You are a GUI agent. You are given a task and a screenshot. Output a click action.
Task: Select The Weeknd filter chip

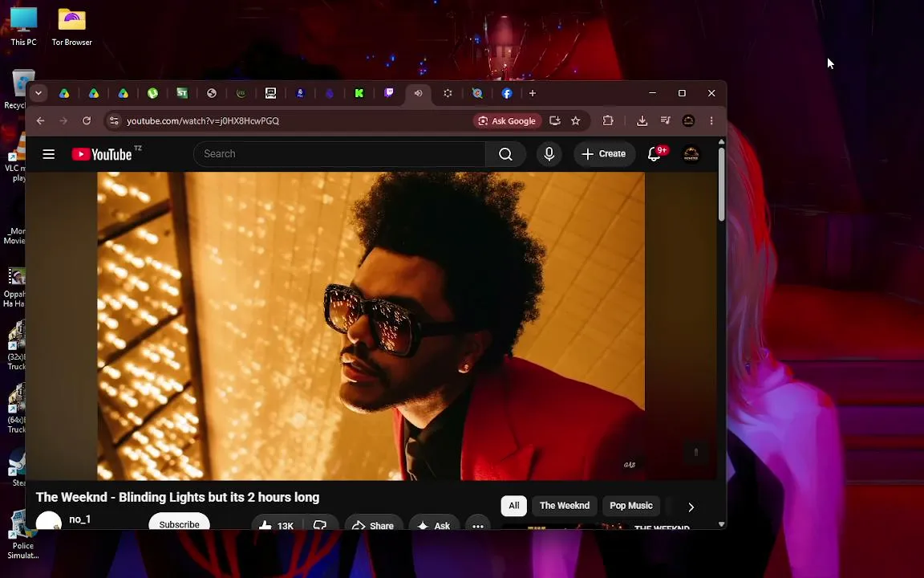tap(565, 506)
